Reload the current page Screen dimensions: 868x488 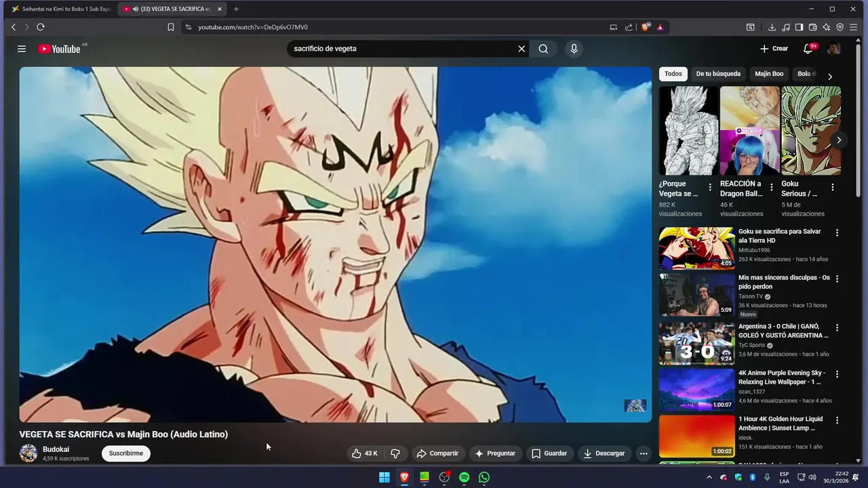[41, 27]
